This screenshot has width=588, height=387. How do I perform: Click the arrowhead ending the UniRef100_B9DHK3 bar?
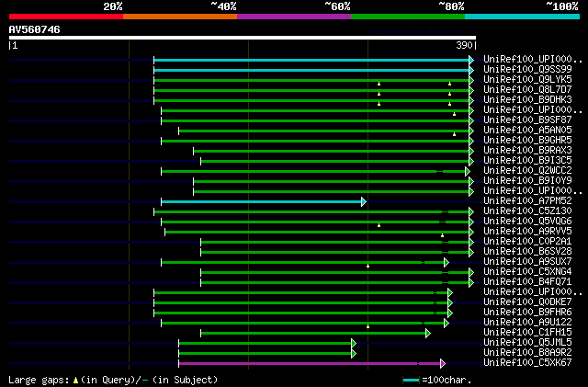[471, 100]
